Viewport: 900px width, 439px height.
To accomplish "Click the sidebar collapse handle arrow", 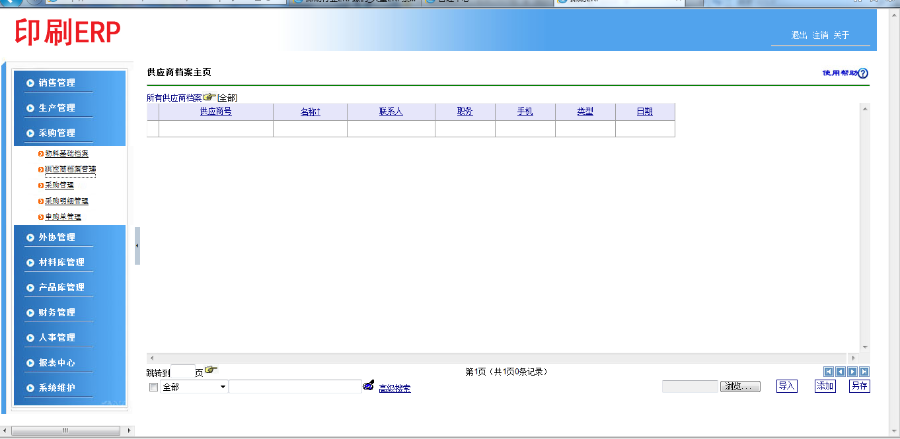I will [x=137, y=246].
